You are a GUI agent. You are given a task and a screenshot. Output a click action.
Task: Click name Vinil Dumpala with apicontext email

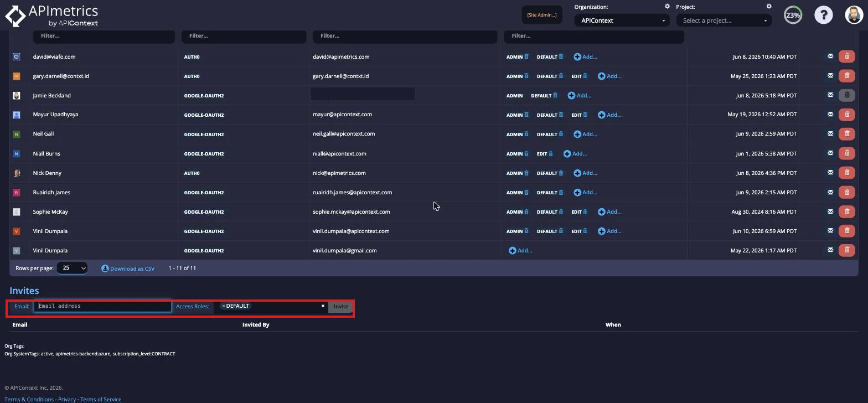point(50,231)
